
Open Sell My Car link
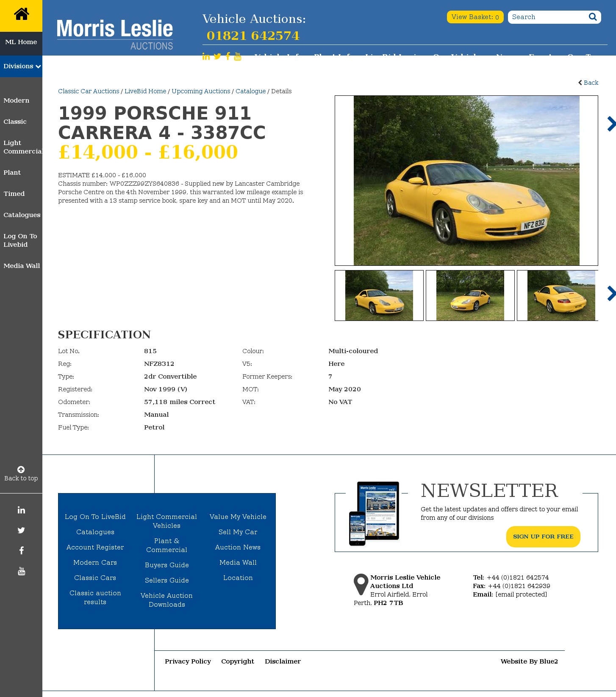[238, 532]
